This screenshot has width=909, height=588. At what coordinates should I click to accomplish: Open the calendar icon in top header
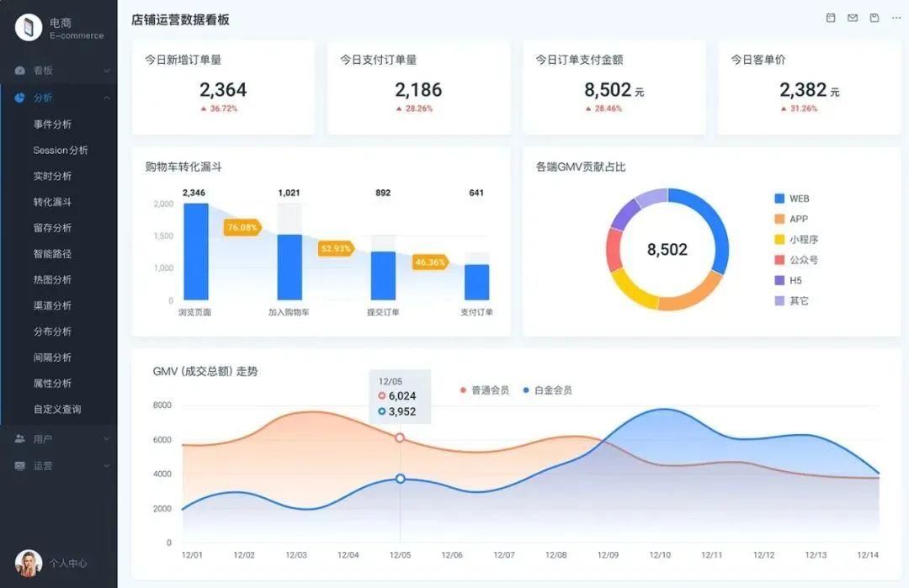[x=831, y=18]
